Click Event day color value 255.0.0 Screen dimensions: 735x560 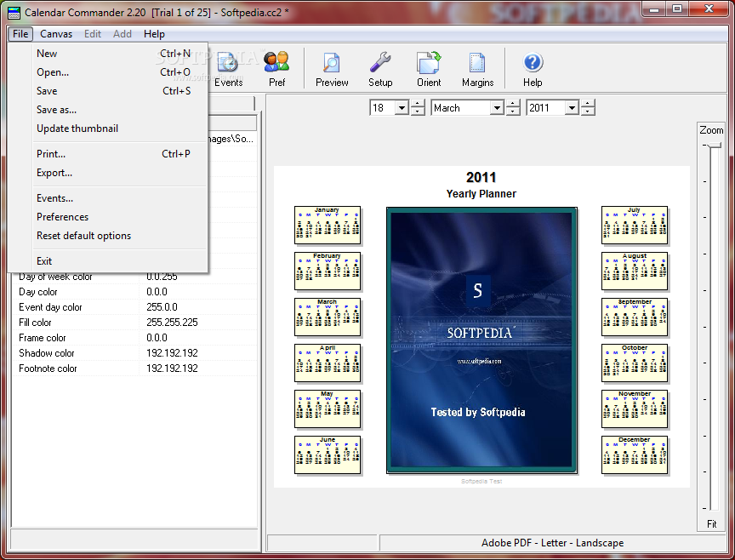(162, 307)
